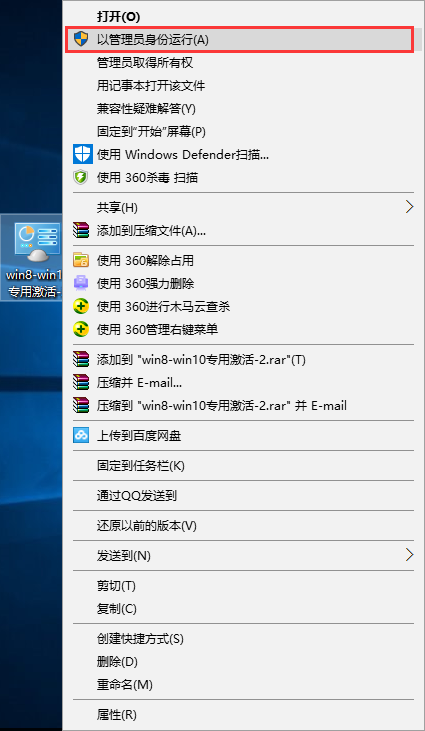This screenshot has width=425, height=731.
Task: Choose 重命名(M)
Action: 124,685
